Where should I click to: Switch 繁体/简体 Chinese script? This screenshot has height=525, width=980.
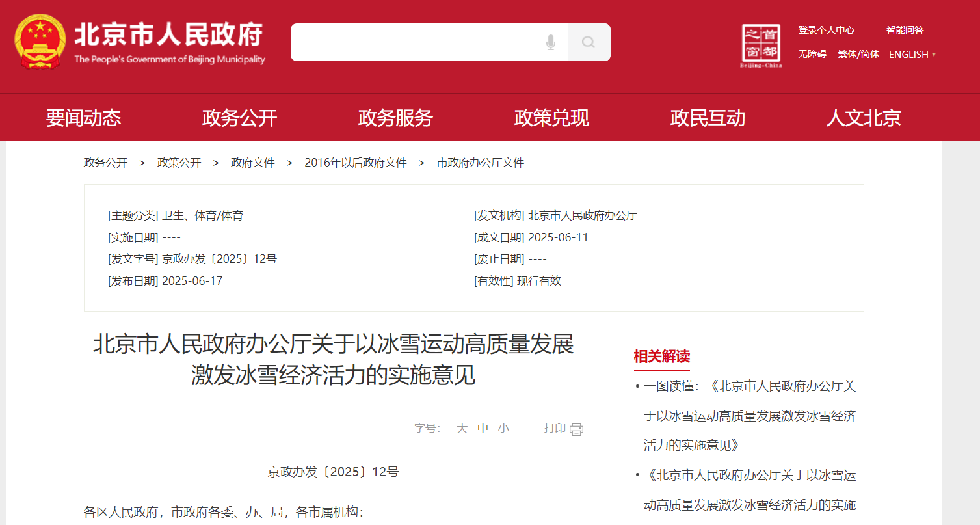coord(858,55)
